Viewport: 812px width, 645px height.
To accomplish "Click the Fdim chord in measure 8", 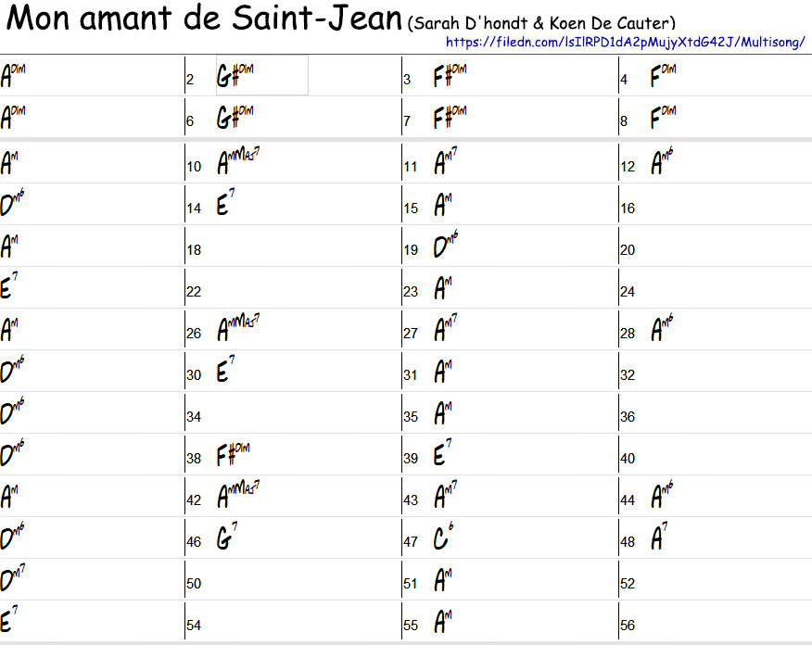I will (x=664, y=118).
